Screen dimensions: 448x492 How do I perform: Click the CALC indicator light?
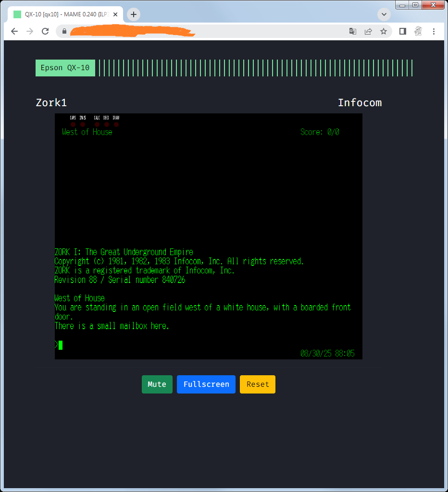pyautogui.click(x=97, y=124)
